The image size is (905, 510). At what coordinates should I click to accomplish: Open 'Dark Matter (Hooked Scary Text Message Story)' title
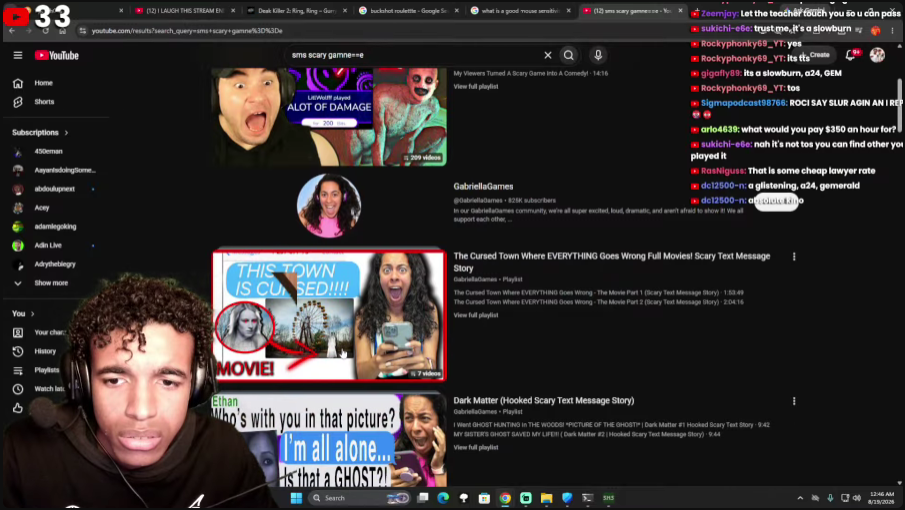[x=544, y=400]
